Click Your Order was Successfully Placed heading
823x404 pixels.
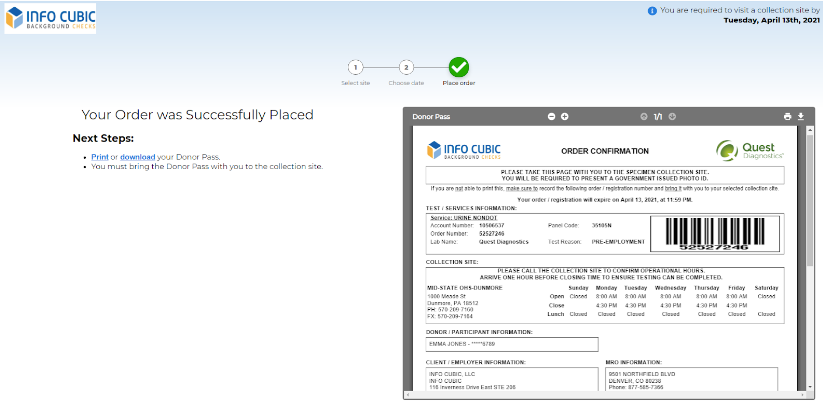click(197, 114)
